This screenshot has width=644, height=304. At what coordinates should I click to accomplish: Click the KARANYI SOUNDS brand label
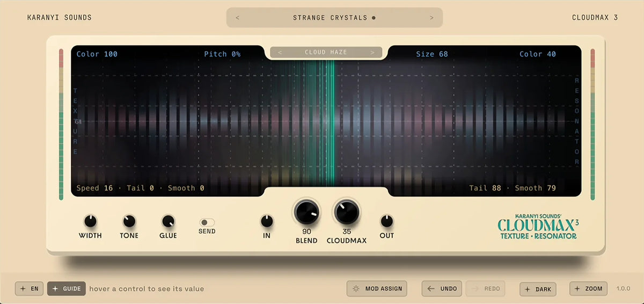click(60, 18)
